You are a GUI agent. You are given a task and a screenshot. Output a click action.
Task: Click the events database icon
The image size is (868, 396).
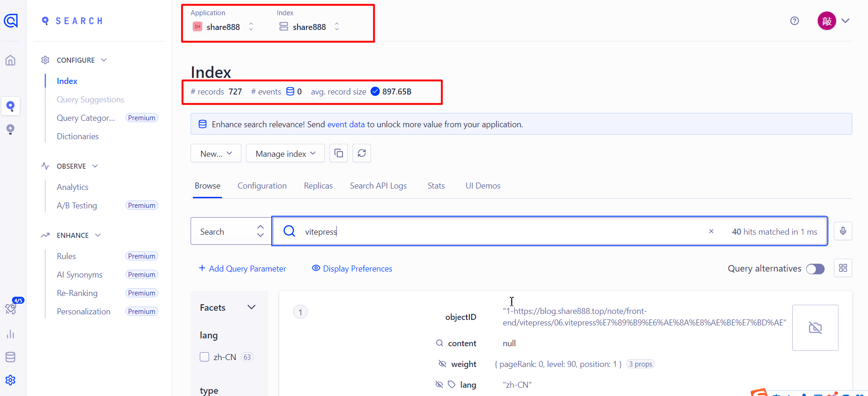290,91
